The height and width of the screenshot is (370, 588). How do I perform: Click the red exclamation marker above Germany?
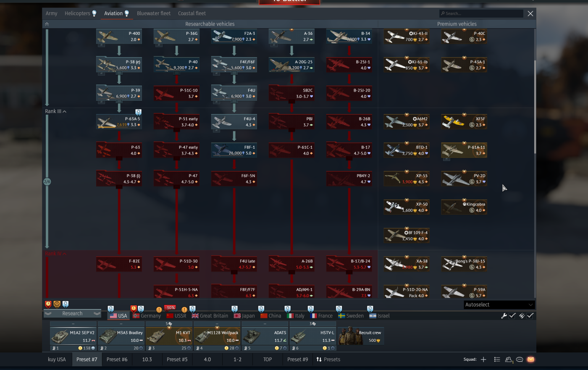(x=134, y=309)
